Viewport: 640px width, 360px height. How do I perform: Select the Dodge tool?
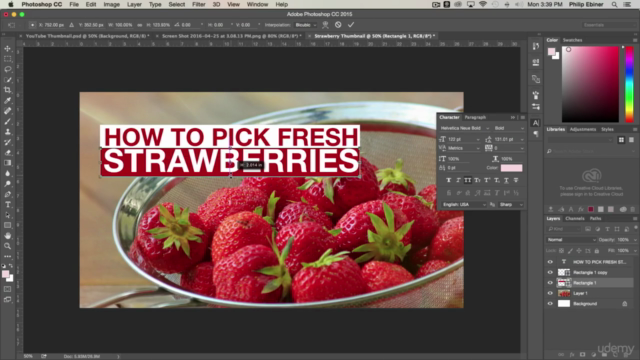(7, 184)
